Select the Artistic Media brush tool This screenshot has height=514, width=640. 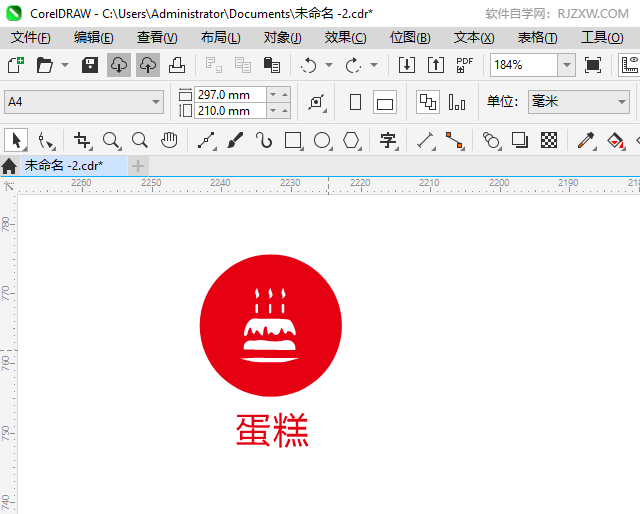click(x=235, y=141)
